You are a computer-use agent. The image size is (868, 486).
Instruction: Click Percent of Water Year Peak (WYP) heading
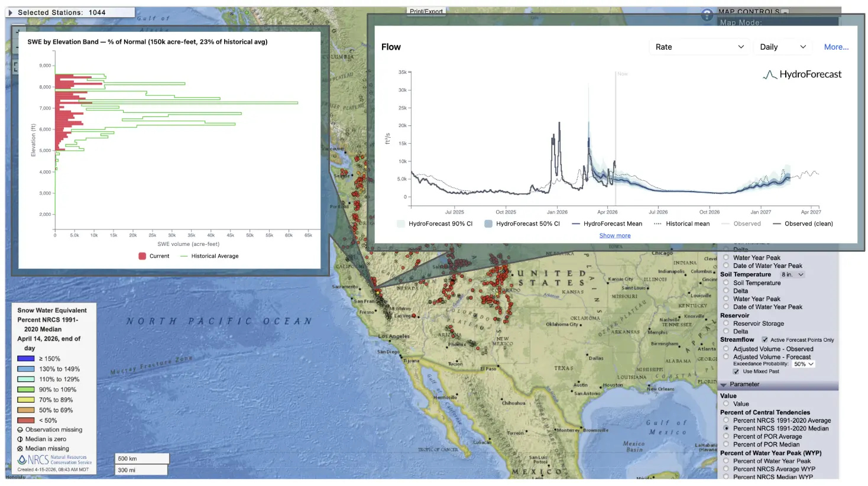pos(771,453)
